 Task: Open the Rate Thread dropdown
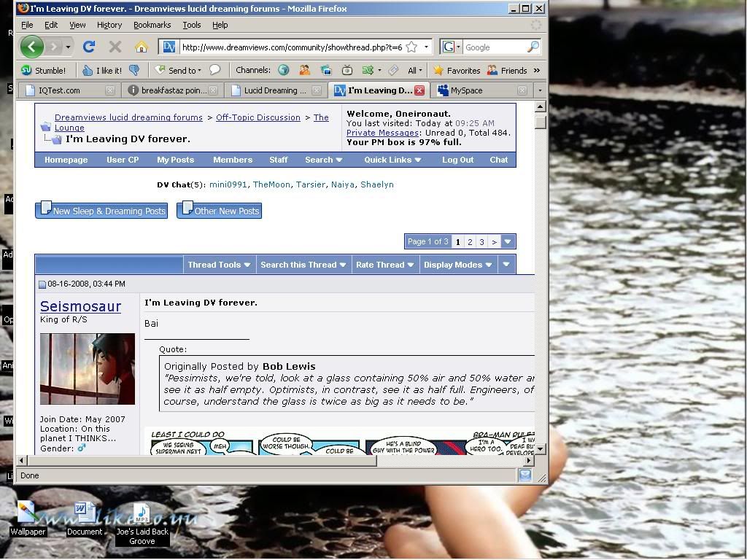pos(385,265)
